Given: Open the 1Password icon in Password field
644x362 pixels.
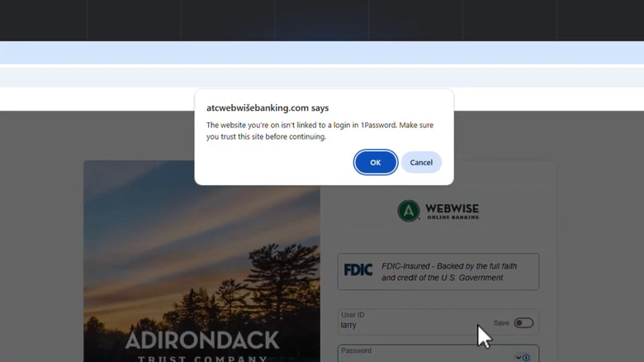Looking at the screenshot, I should [x=526, y=358].
